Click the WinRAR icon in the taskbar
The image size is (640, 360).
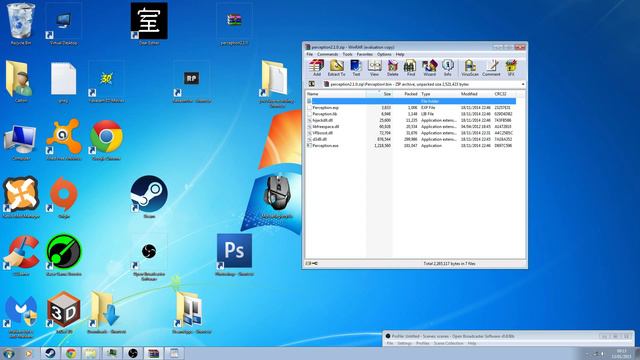153,353
